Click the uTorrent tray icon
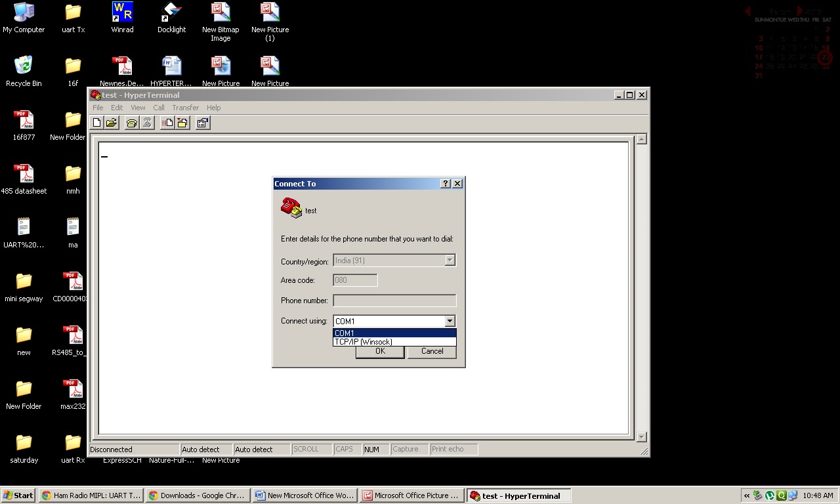This screenshot has height=504, width=840. (x=770, y=495)
